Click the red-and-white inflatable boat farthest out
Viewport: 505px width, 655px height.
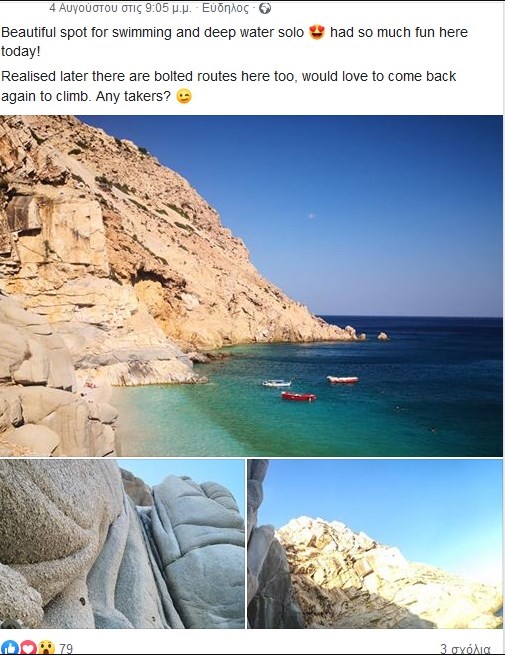click(343, 379)
